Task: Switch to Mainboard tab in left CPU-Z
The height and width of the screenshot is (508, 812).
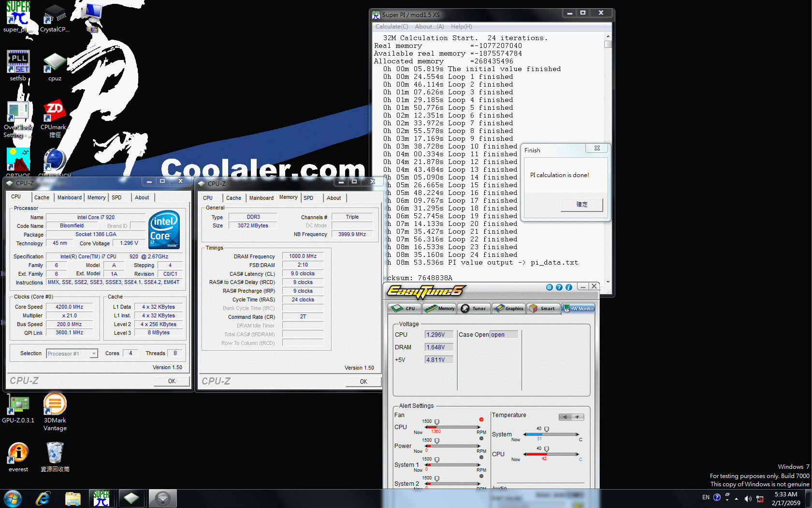Action: coord(70,197)
